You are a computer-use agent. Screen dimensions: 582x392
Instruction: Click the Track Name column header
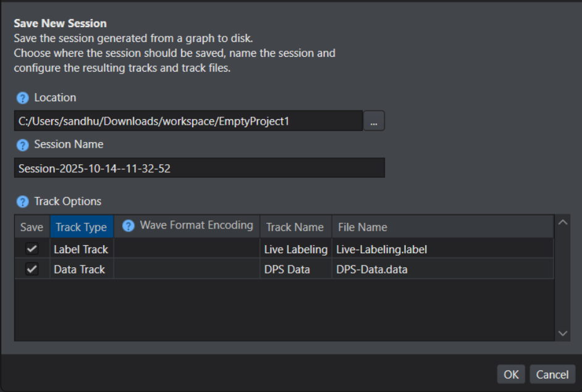pos(295,227)
